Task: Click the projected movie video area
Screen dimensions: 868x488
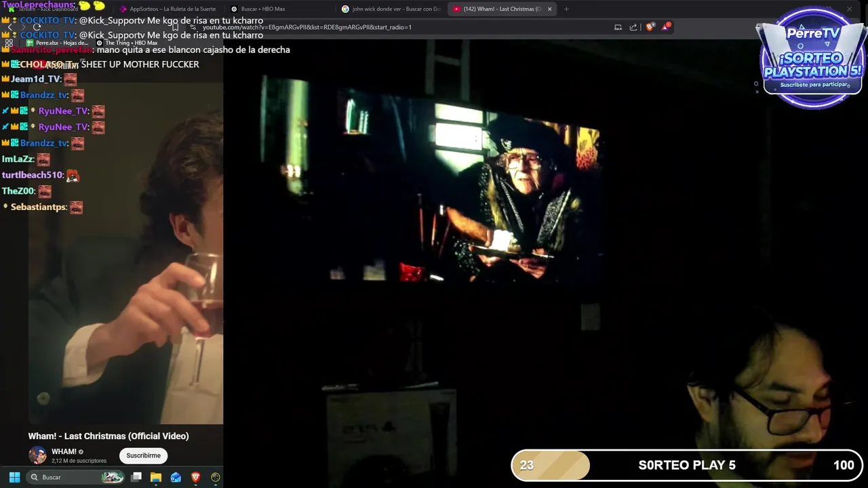Action: click(431, 180)
